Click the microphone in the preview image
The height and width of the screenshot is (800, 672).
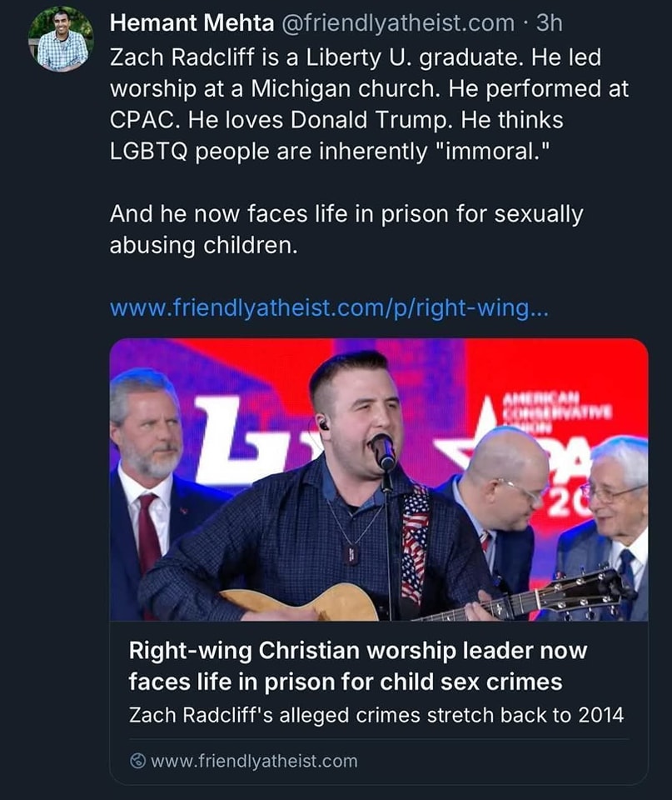point(384,451)
